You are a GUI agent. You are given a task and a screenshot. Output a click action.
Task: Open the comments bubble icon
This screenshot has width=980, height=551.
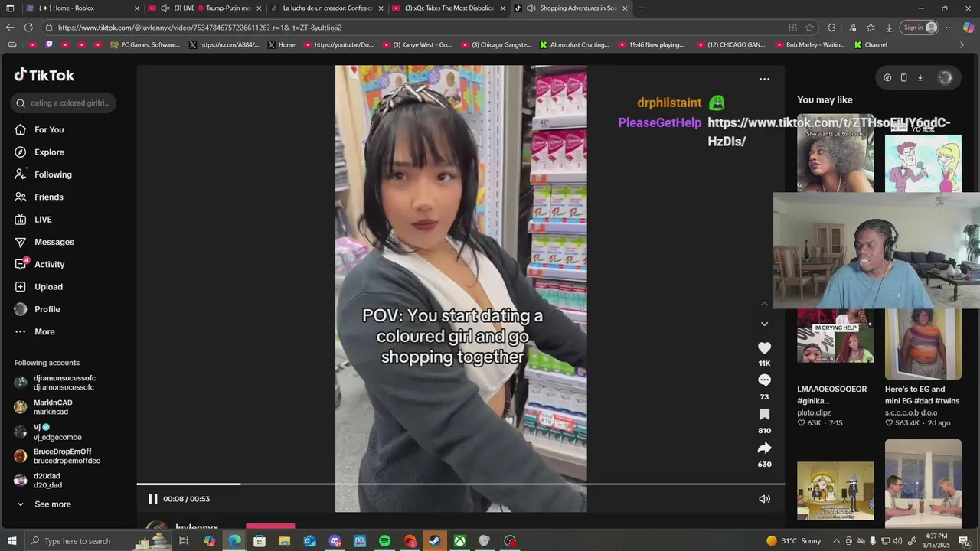pos(764,380)
